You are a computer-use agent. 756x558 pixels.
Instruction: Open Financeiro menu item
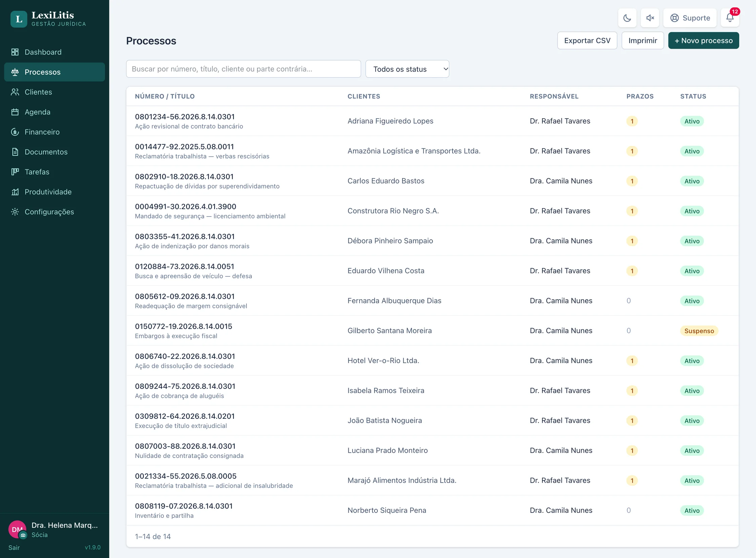54,132
